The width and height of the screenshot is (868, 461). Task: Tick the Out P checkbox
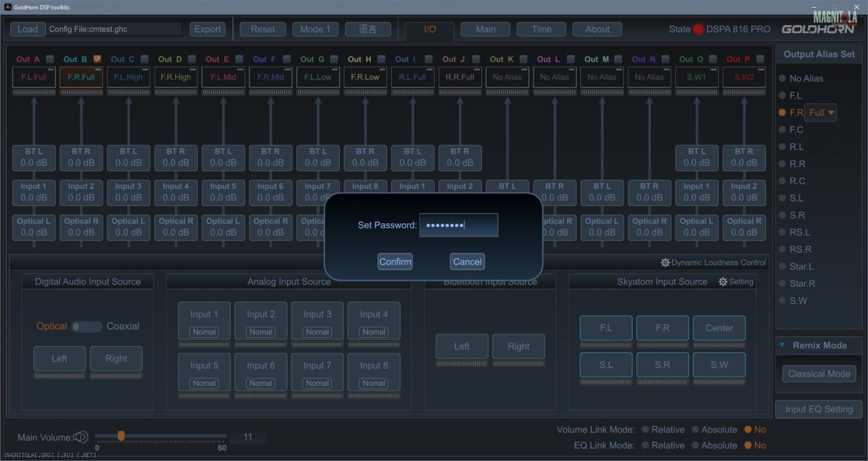pos(760,59)
